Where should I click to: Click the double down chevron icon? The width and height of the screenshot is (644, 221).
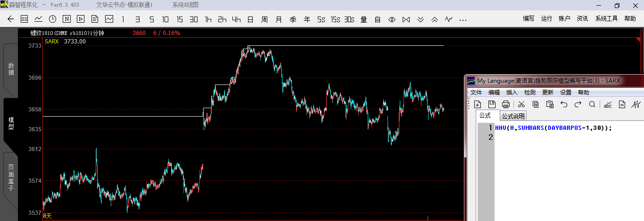coord(421,19)
